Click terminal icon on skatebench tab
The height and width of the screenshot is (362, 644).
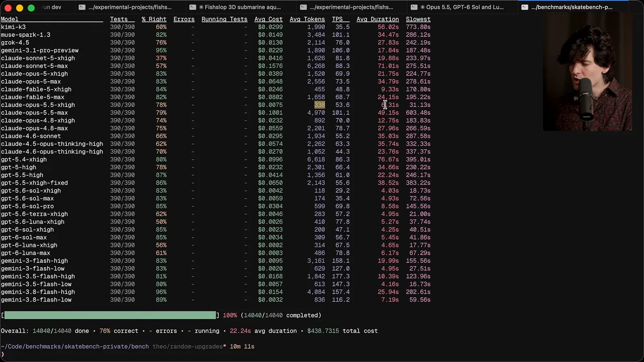pos(525,7)
